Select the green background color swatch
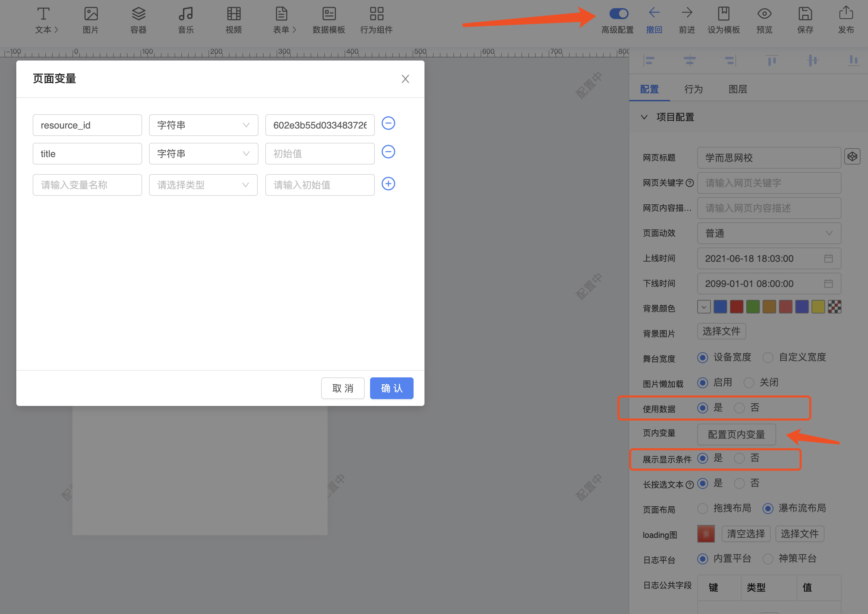This screenshot has height=614, width=868. [x=753, y=307]
